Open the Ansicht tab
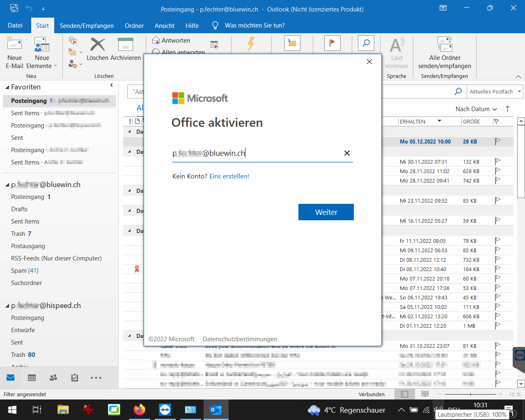The width and height of the screenshot is (525, 420). click(165, 25)
